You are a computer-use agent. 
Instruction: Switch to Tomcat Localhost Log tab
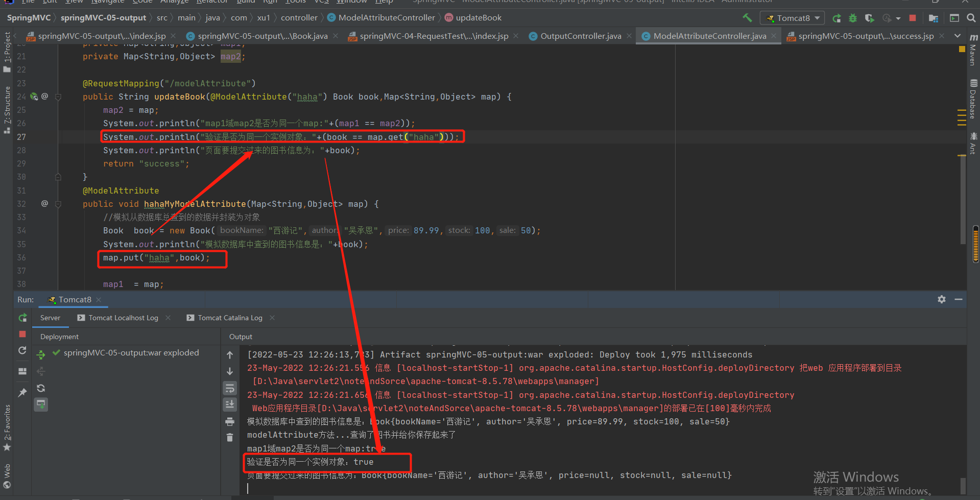[x=118, y=318]
